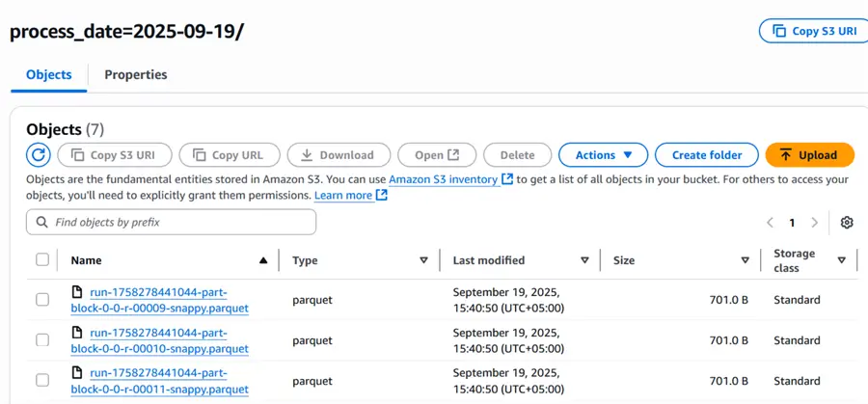Sort by Storage class column arrow
The image size is (868, 404).
point(842,260)
